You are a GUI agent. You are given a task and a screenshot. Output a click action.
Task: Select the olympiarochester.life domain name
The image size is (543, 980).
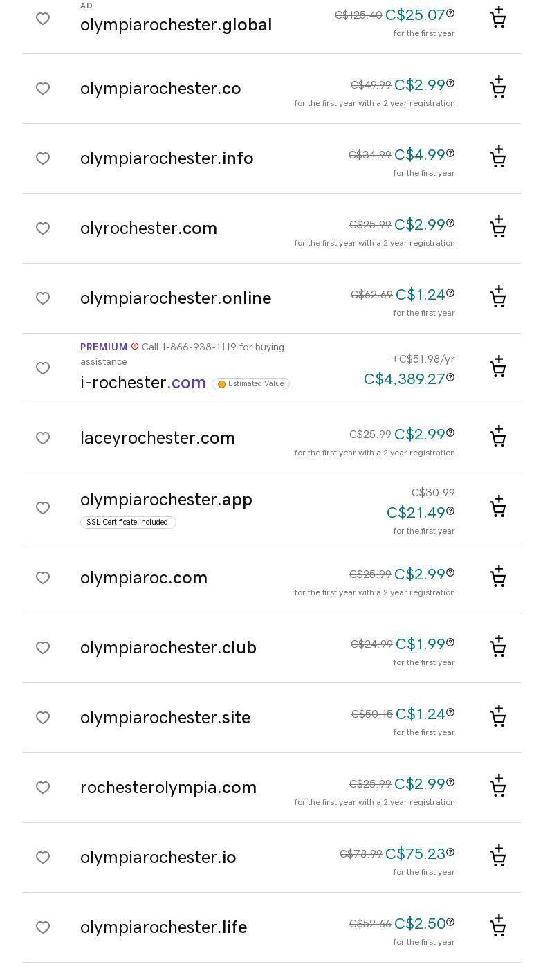tap(163, 927)
